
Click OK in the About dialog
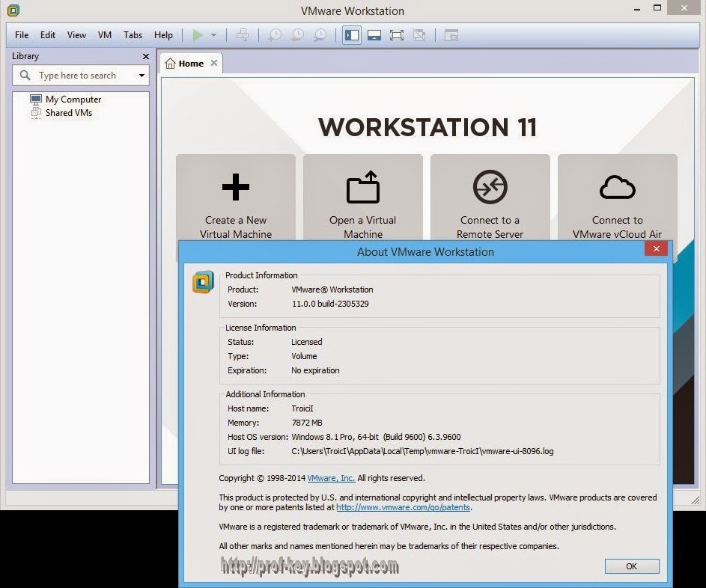pos(632,566)
